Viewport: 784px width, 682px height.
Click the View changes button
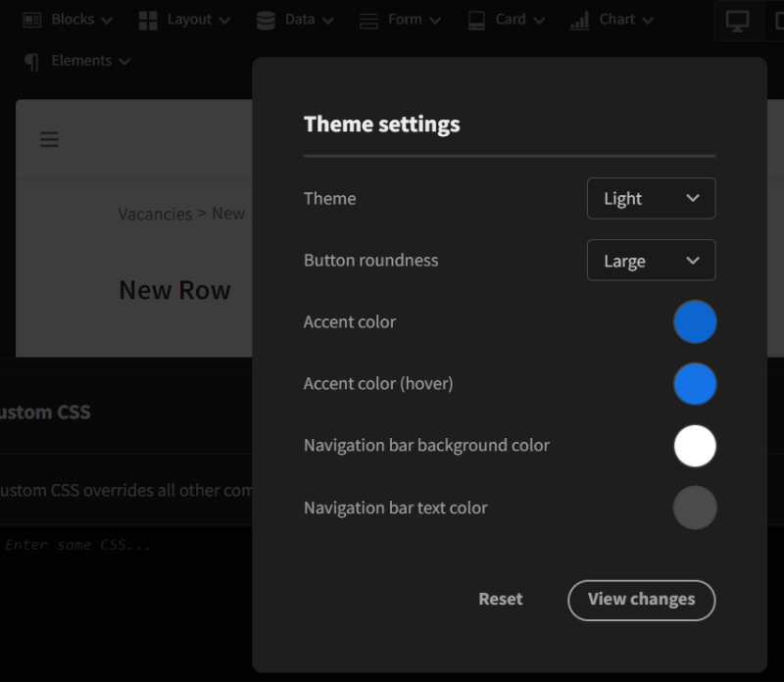coord(641,600)
